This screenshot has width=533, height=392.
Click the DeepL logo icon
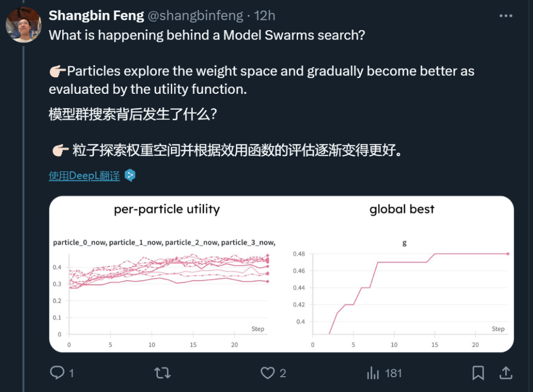pyautogui.click(x=130, y=175)
